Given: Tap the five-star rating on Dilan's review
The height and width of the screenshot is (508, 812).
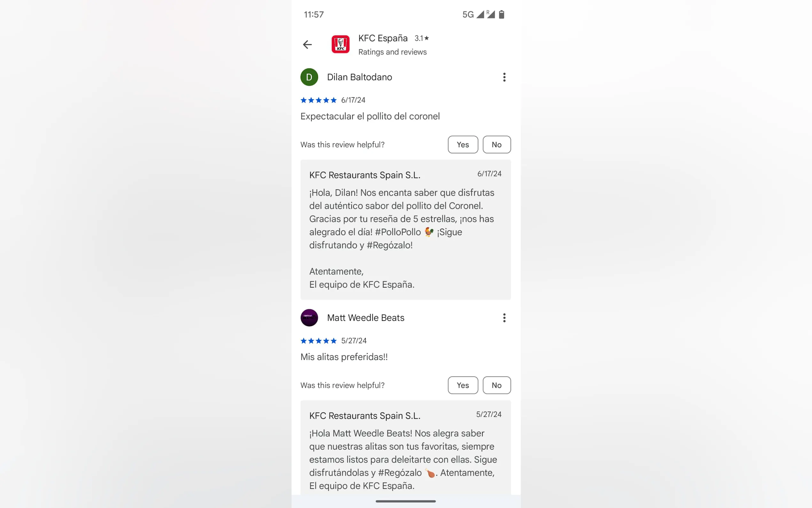Looking at the screenshot, I should 318,100.
